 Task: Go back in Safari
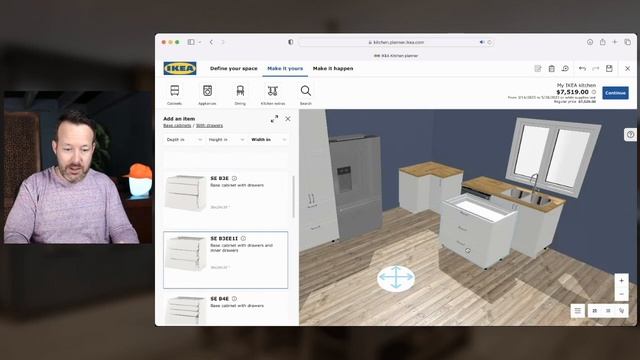click(211, 42)
